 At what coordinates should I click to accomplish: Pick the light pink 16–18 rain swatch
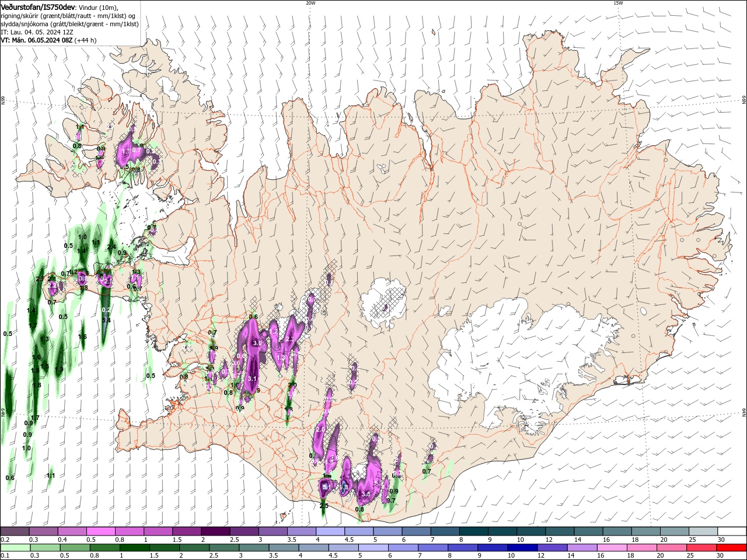coord(612,548)
